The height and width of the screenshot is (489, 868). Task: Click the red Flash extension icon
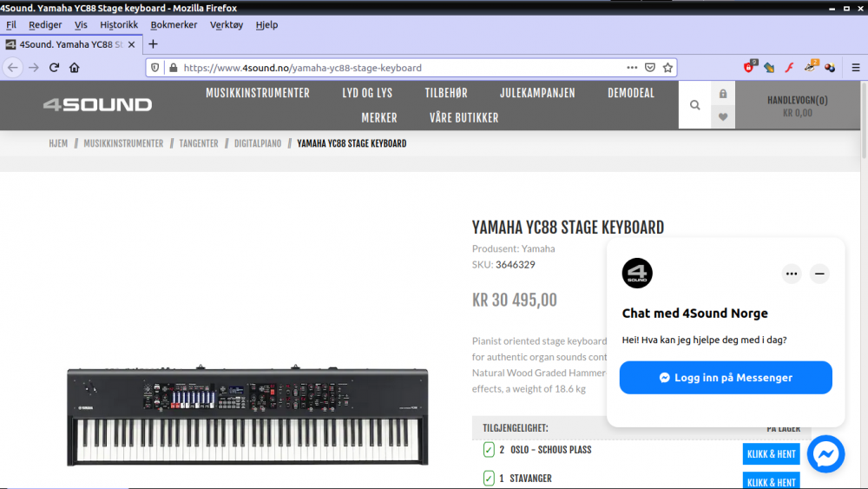pos(789,68)
